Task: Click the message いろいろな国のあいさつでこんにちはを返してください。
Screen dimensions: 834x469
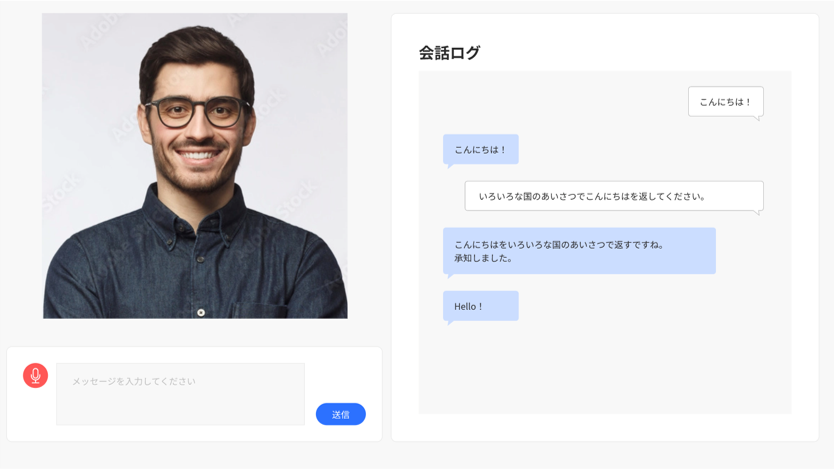Action: [x=614, y=196]
